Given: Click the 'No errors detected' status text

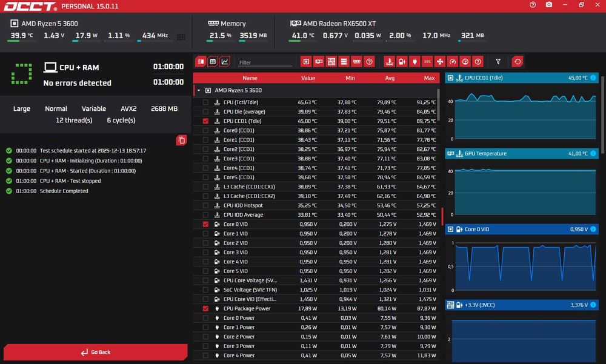Looking at the screenshot, I should click(x=78, y=83).
